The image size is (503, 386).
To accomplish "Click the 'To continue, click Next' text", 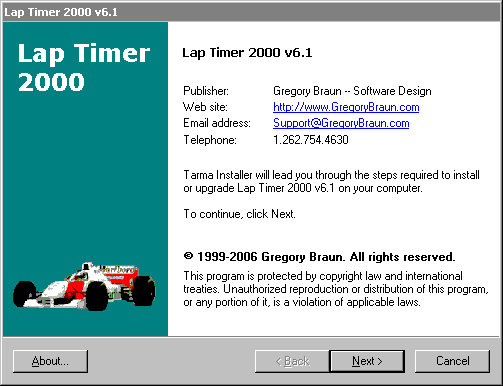I will [x=239, y=214].
